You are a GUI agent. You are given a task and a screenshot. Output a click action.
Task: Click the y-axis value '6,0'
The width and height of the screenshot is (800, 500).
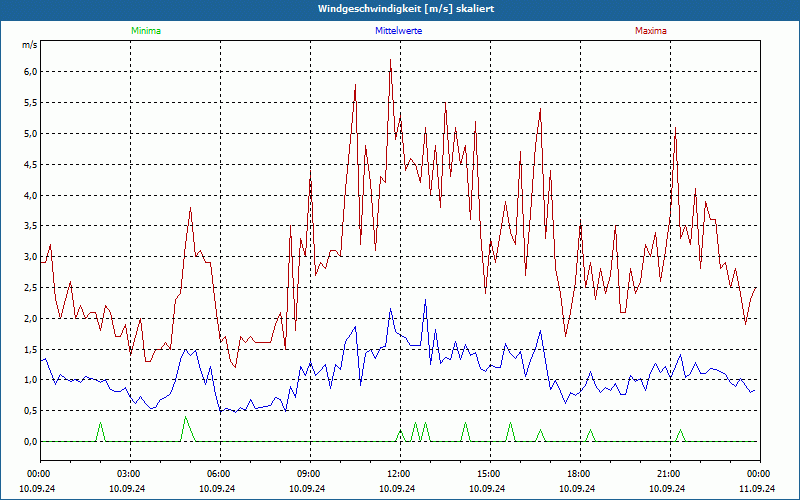coord(31,72)
